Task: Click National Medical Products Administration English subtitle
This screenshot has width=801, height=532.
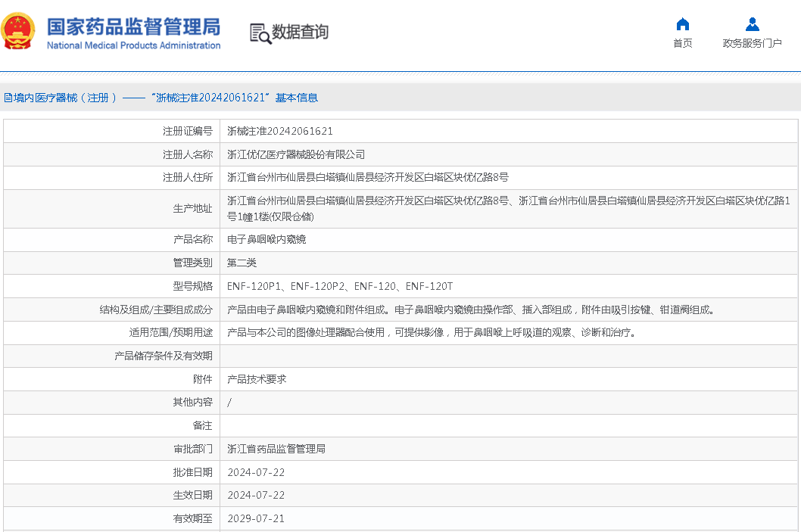Action: 133,45
